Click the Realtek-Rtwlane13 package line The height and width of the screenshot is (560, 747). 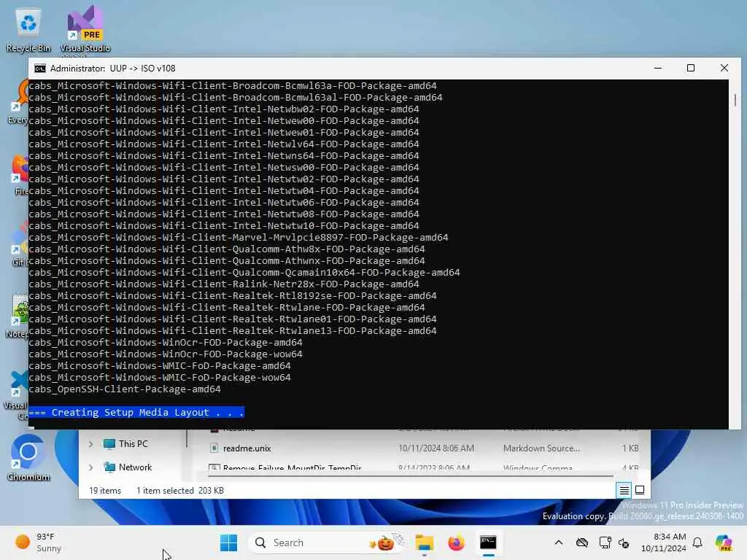point(233,331)
